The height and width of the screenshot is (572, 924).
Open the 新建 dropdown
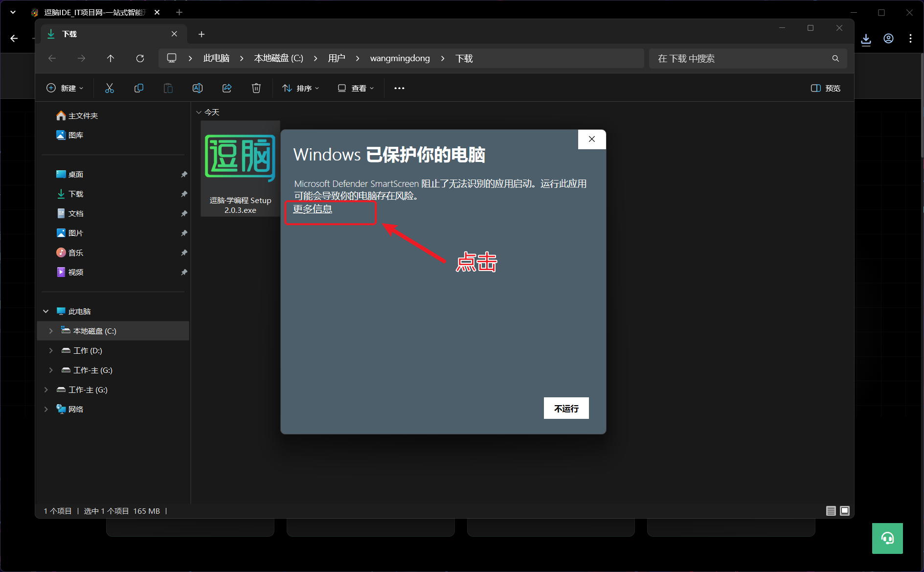coord(65,88)
